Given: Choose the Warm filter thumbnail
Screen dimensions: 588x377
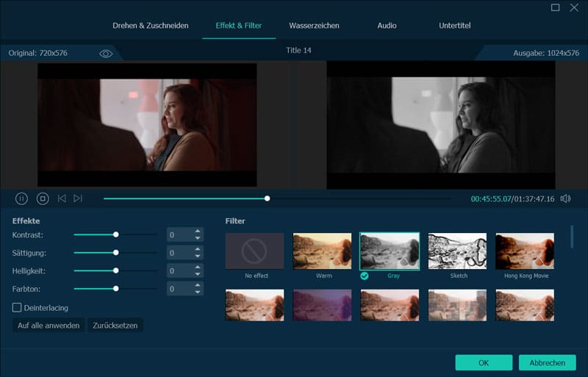Looking at the screenshot, I should point(322,251).
